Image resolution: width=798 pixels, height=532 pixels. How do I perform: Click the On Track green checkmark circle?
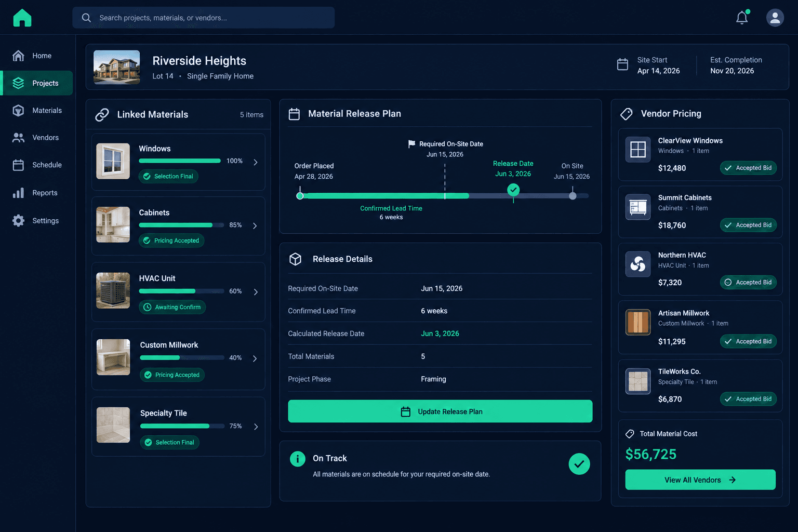[x=579, y=464]
